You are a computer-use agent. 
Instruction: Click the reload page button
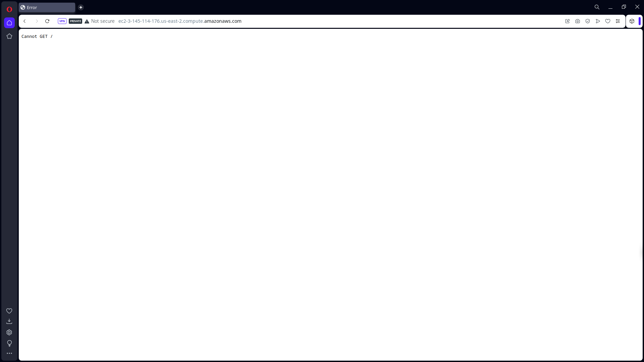click(x=47, y=21)
